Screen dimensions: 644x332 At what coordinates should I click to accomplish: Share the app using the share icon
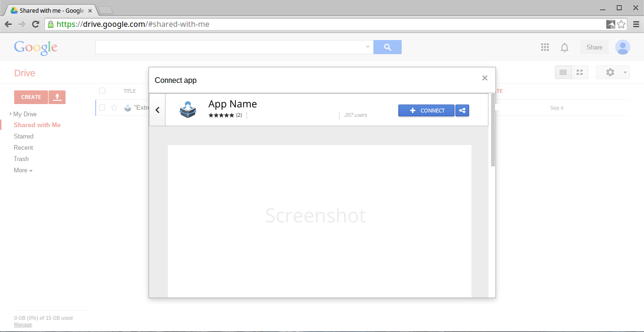pos(462,110)
